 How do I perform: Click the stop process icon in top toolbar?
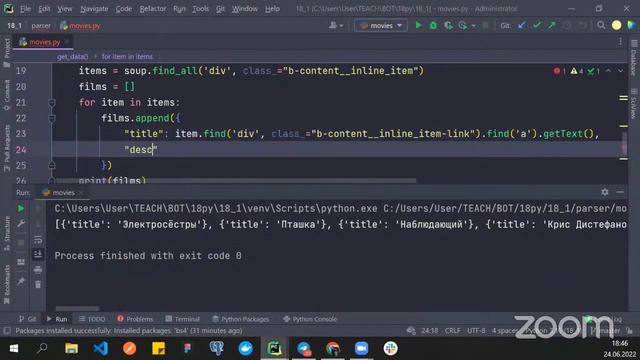485,25
